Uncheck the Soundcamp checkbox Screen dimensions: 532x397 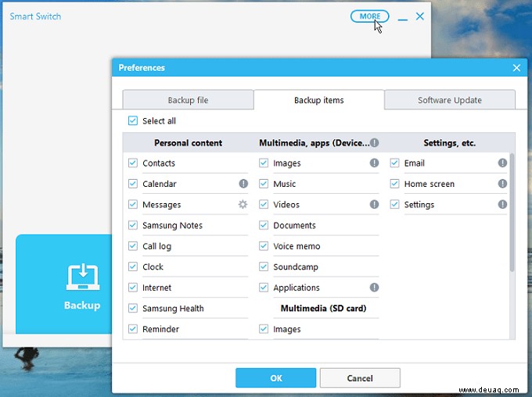(x=264, y=266)
